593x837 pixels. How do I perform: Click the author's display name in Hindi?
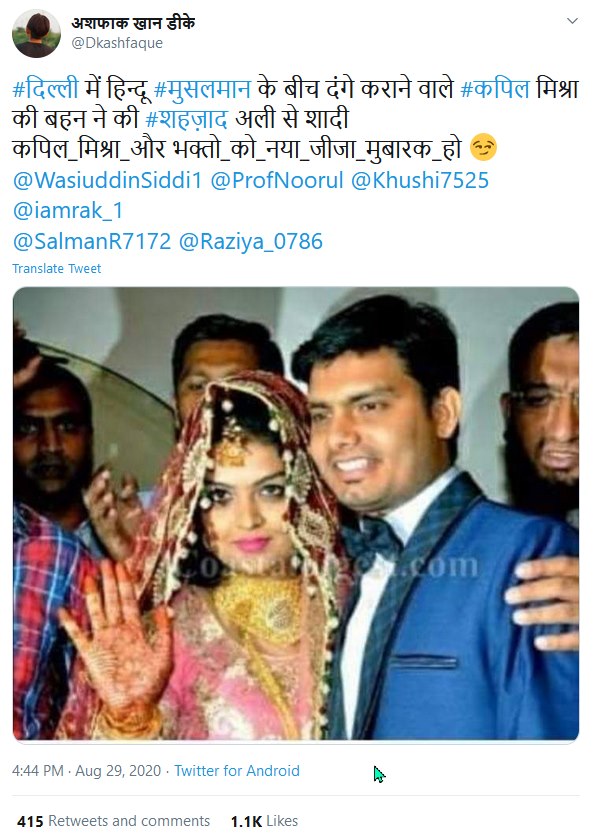(x=133, y=22)
